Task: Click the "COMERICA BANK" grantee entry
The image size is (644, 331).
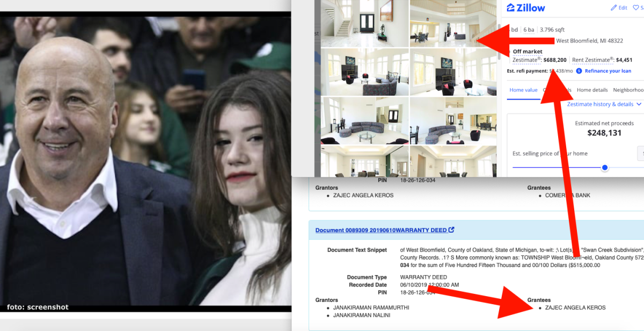Action: pyautogui.click(x=568, y=196)
